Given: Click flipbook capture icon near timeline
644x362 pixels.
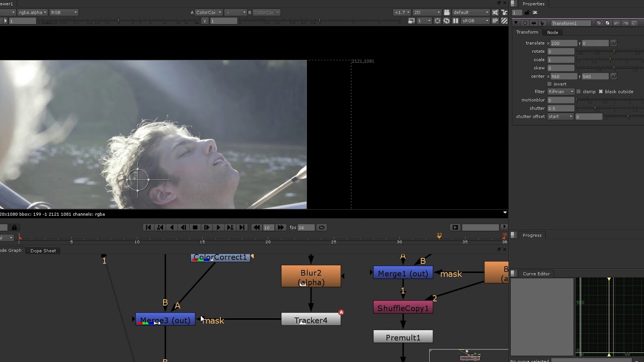Looking at the screenshot, I should click(x=455, y=227).
